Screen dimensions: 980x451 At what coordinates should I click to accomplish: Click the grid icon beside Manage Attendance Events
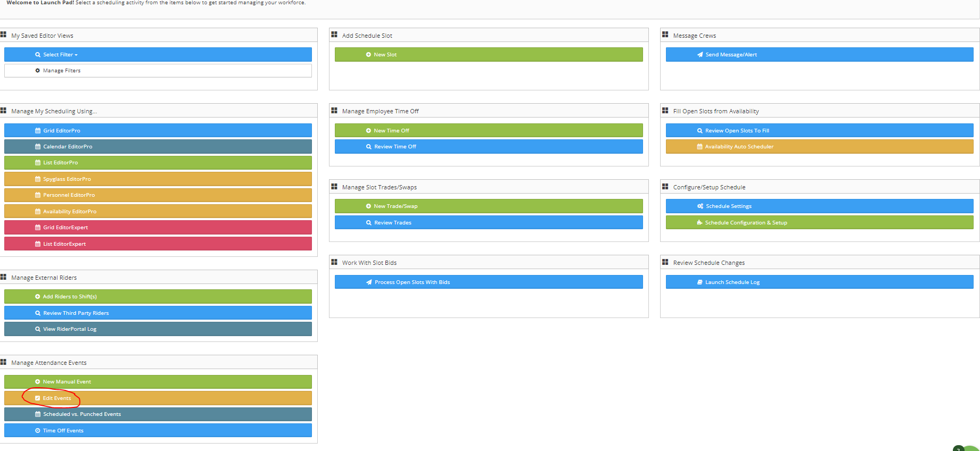tap(3, 362)
